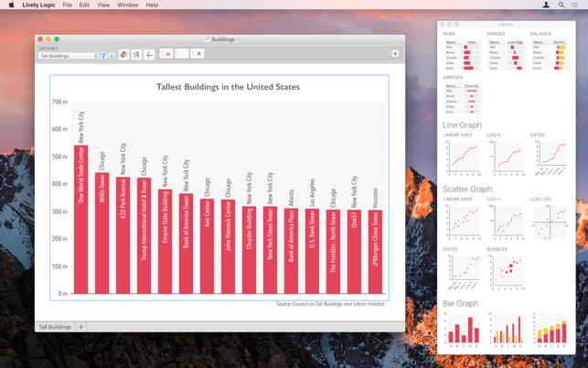Select the bar graph layer chip
Screen dimensions: 588x368
[166, 54]
